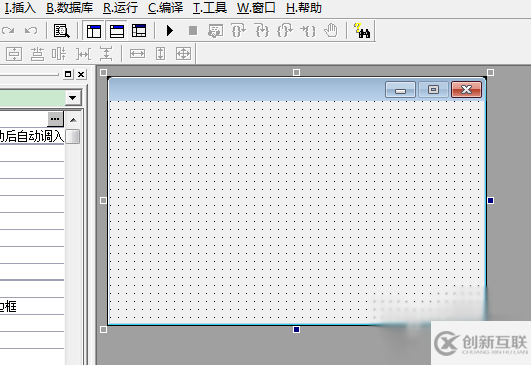Click the equal horizontal spacing icon
Screen dimensions: 531x365
(83, 54)
